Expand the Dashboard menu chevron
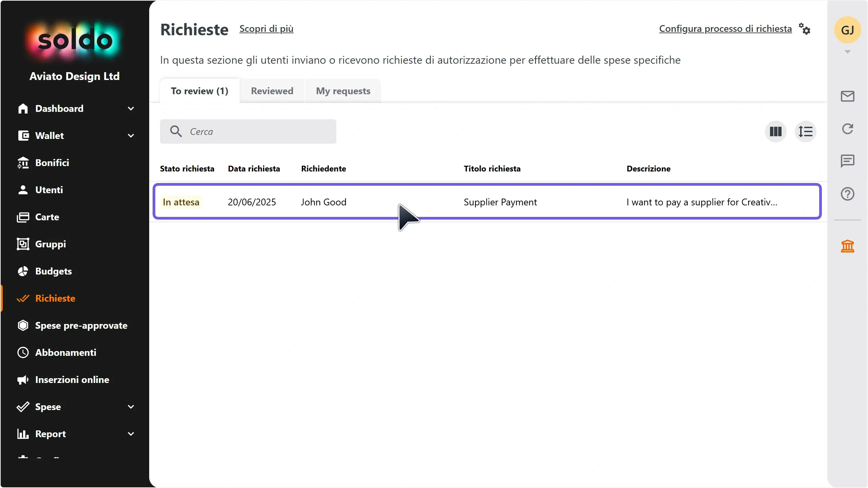 click(x=131, y=108)
